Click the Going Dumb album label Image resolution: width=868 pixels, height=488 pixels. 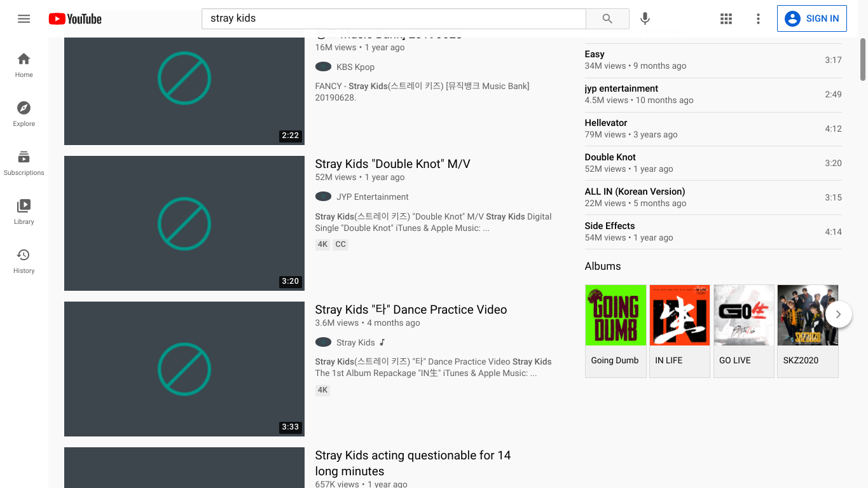615,360
